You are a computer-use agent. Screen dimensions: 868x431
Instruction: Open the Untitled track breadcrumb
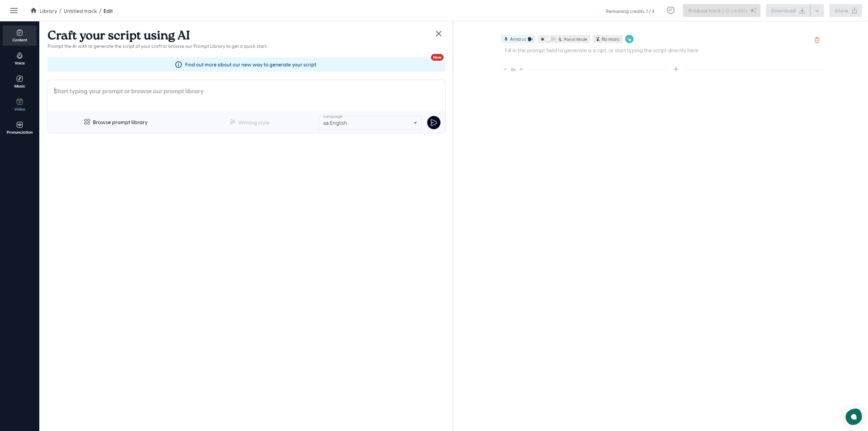(x=80, y=11)
